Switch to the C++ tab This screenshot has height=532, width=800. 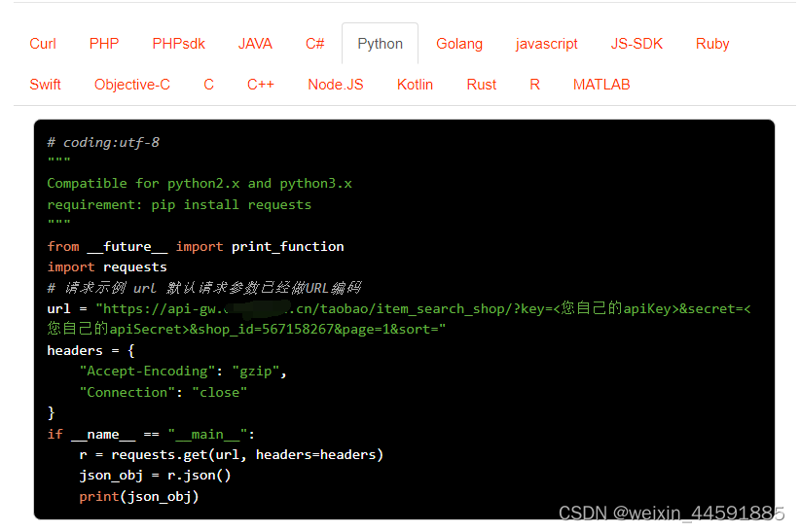click(261, 85)
